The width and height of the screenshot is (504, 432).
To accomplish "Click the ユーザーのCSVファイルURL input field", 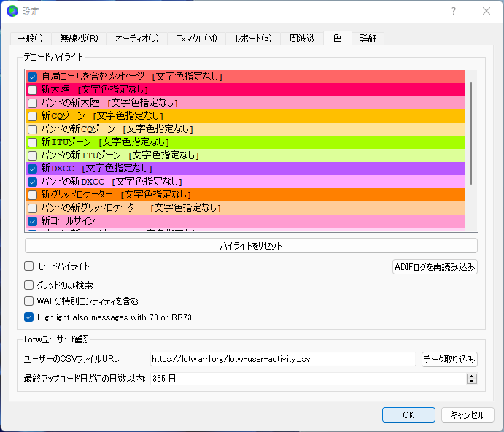I will (283, 359).
